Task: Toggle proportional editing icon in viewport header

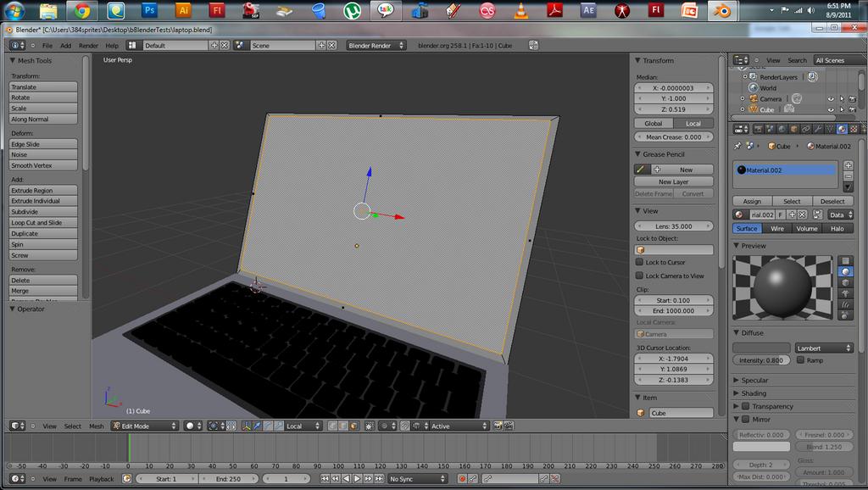Action: coord(387,426)
